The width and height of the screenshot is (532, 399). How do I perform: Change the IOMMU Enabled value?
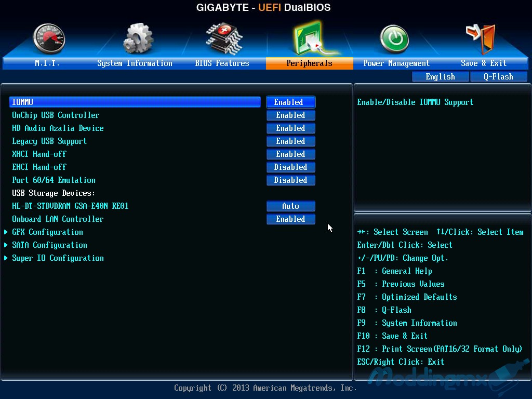(x=291, y=102)
